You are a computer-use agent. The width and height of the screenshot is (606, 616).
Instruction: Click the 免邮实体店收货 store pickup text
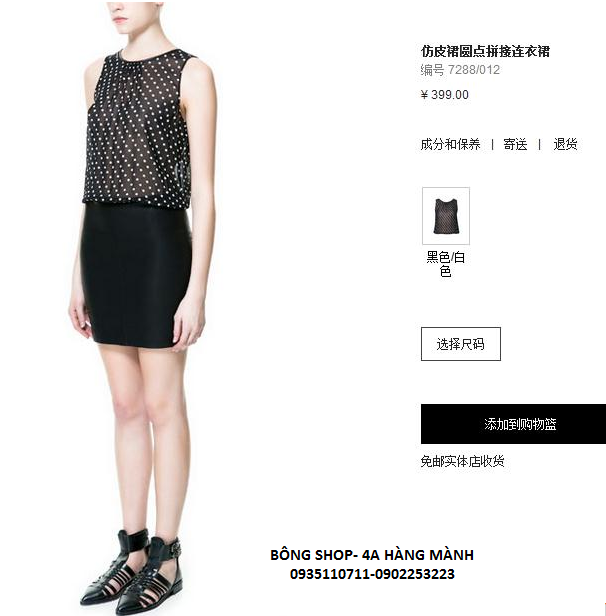tap(462, 461)
